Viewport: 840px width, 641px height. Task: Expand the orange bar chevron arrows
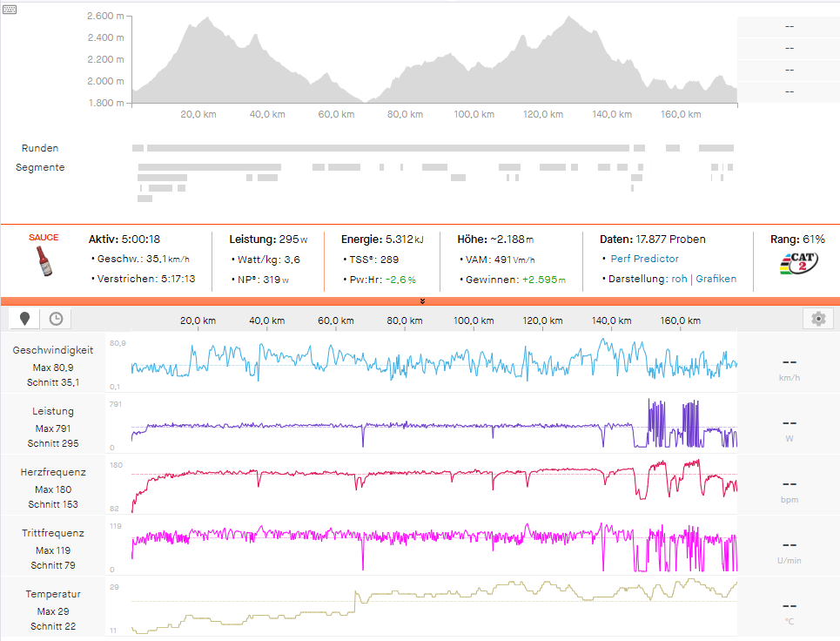click(421, 300)
